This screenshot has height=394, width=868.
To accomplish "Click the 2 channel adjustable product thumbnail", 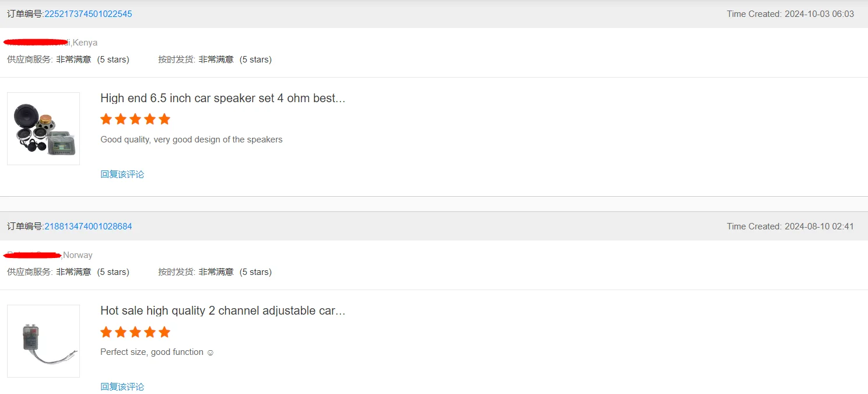I will tap(43, 341).
